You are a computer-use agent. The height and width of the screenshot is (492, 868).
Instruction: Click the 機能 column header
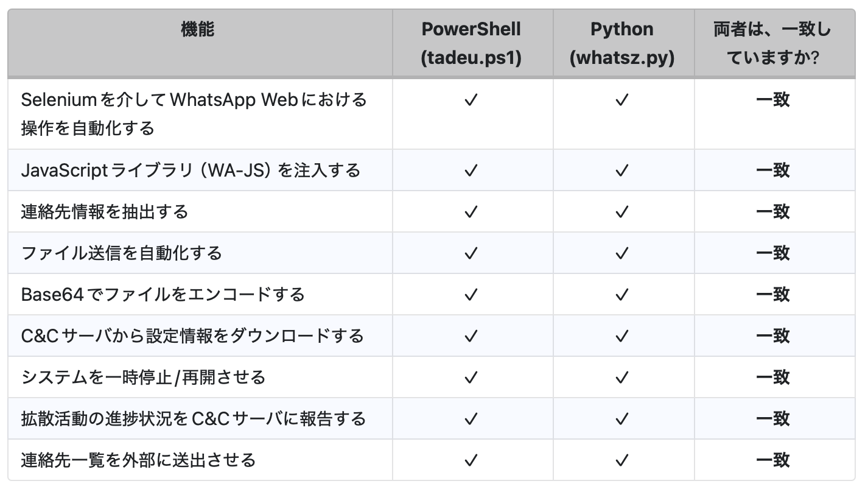point(198,29)
